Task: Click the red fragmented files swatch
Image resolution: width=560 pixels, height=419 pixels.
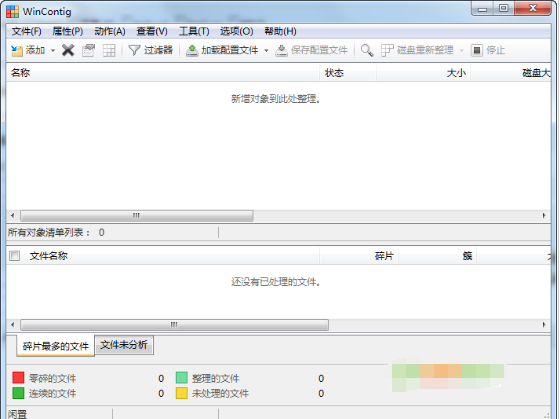Action: (18, 378)
